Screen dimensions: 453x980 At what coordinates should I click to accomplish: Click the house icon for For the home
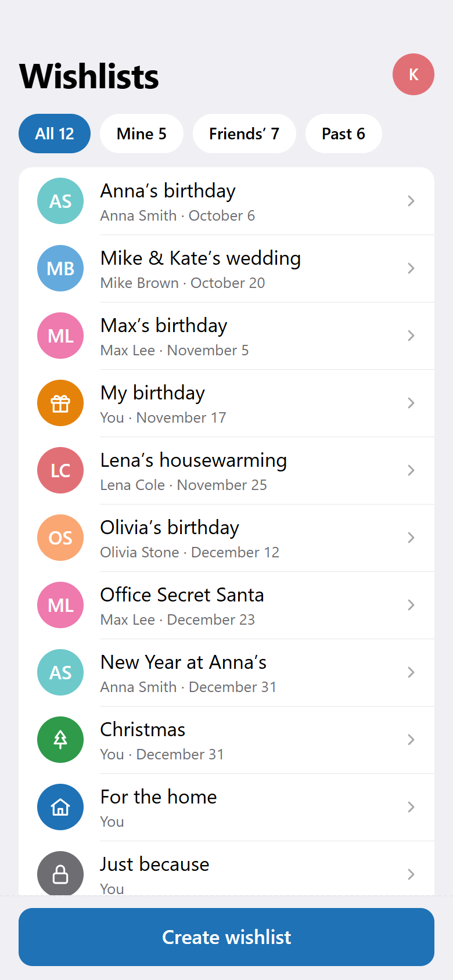click(60, 807)
